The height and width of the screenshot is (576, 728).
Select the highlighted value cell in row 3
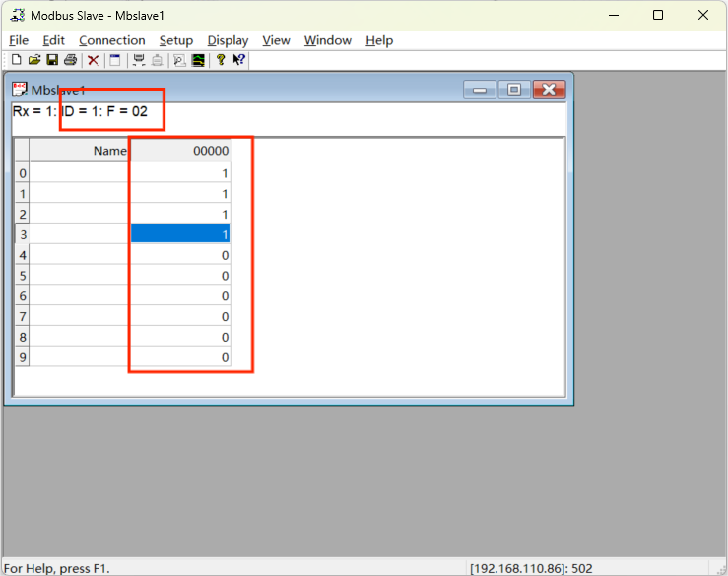point(180,234)
